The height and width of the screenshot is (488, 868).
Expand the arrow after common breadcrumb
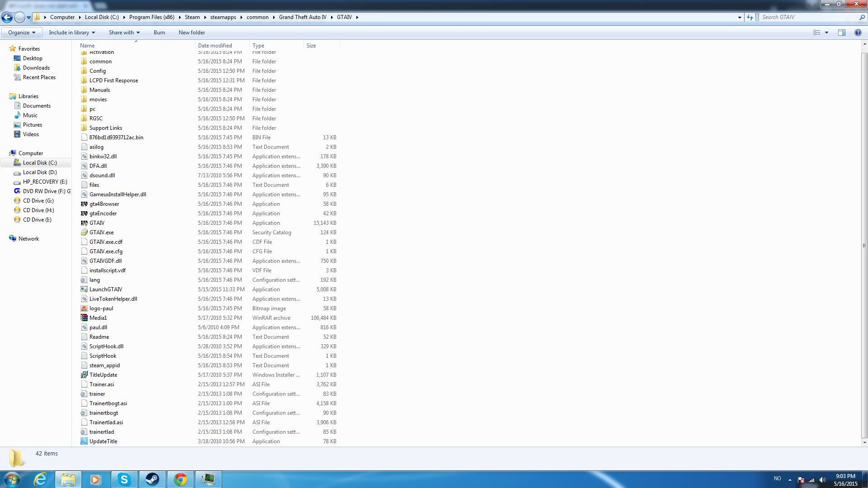coord(273,17)
